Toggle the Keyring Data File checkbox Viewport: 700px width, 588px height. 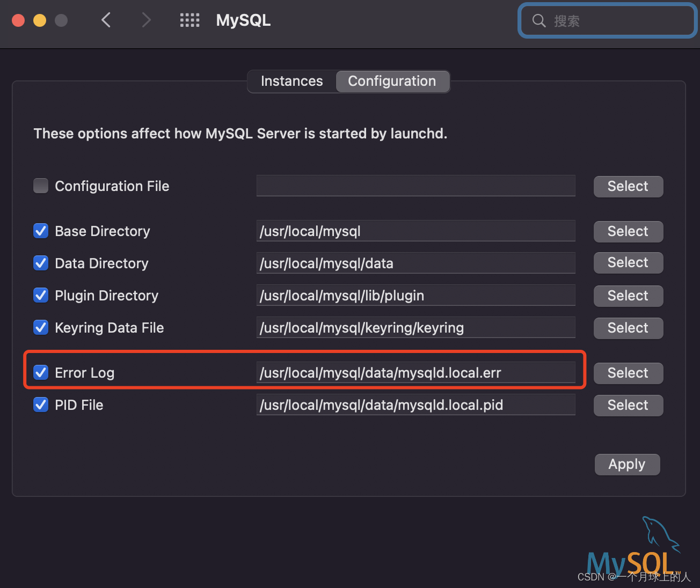tap(41, 327)
